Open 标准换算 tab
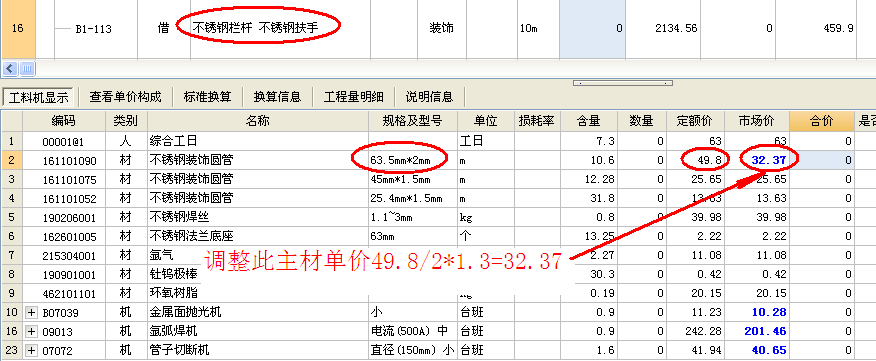This screenshot has width=876, height=361. 207,97
